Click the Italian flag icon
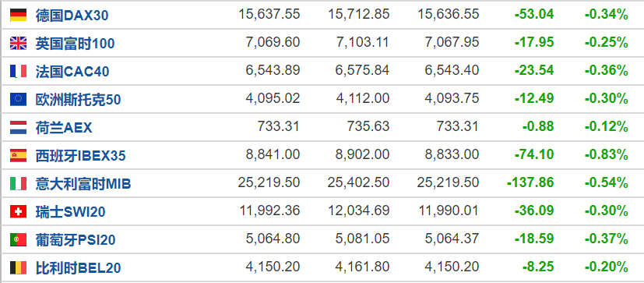The image size is (644, 283). 18,183
